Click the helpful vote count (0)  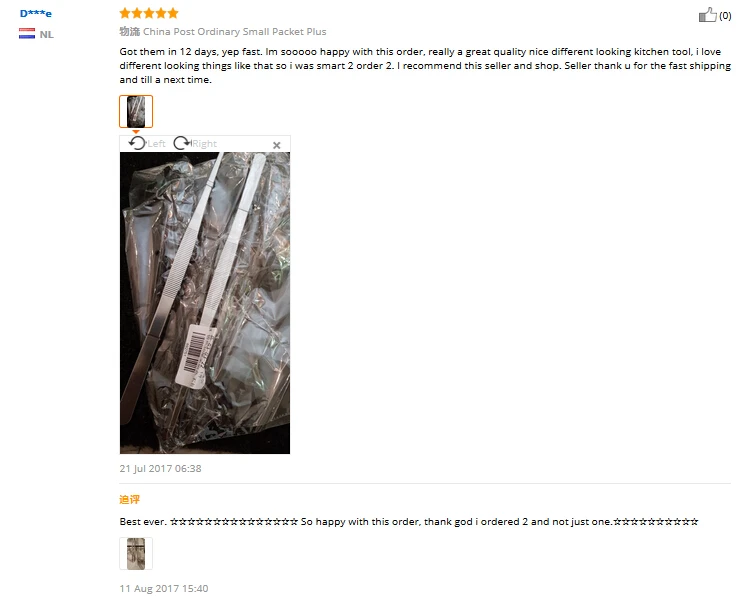tap(725, 16)
